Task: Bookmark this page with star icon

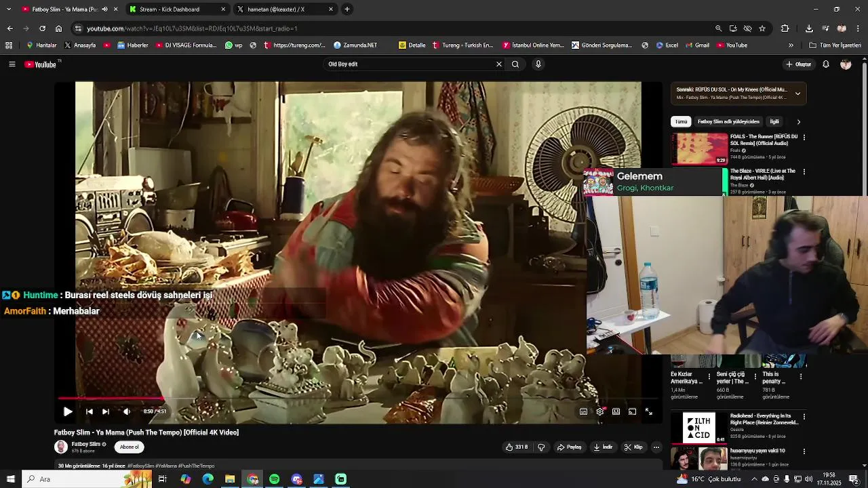Action: 762,28
